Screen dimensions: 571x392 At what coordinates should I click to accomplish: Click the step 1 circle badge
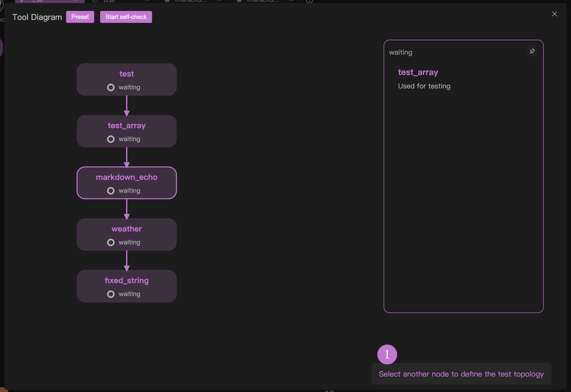click(x=387, y=354)
